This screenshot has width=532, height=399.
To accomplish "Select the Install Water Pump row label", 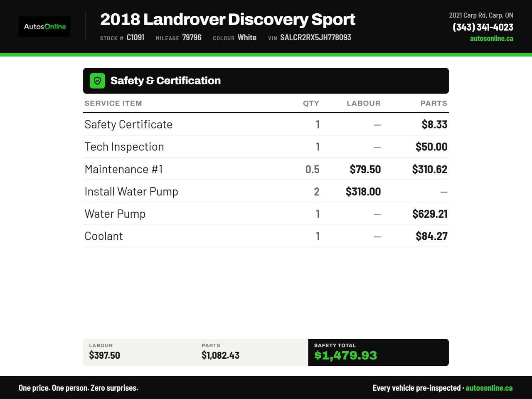I will (x=131, y=192).
